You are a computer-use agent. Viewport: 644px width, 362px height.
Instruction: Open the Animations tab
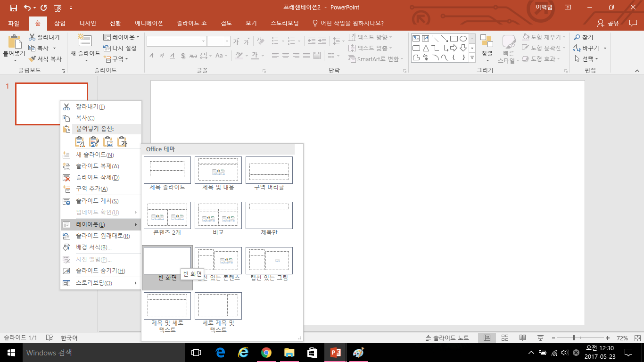[x=149, y=23]
